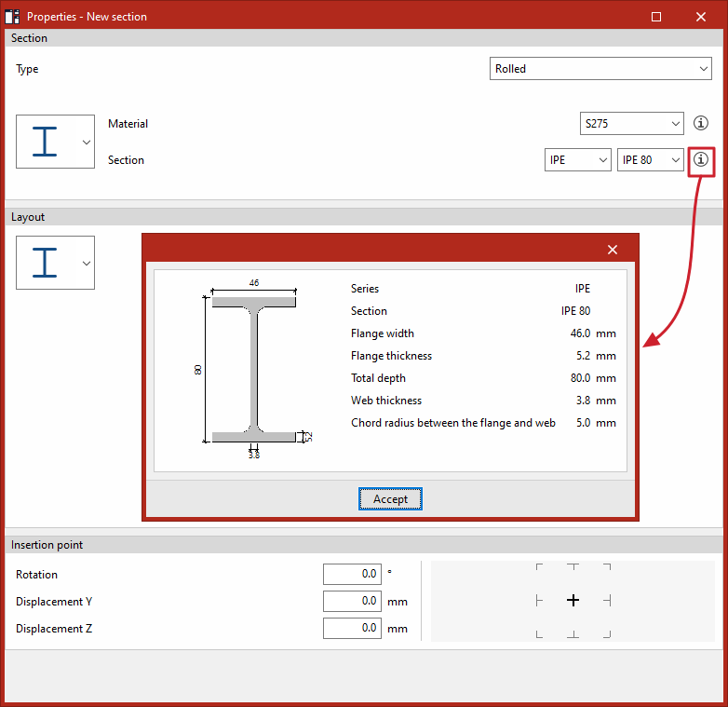Open the Layout shape selector dropdown
Image resolution: width=728 pixels, height=707 pixels.
[x=55, y=263]
